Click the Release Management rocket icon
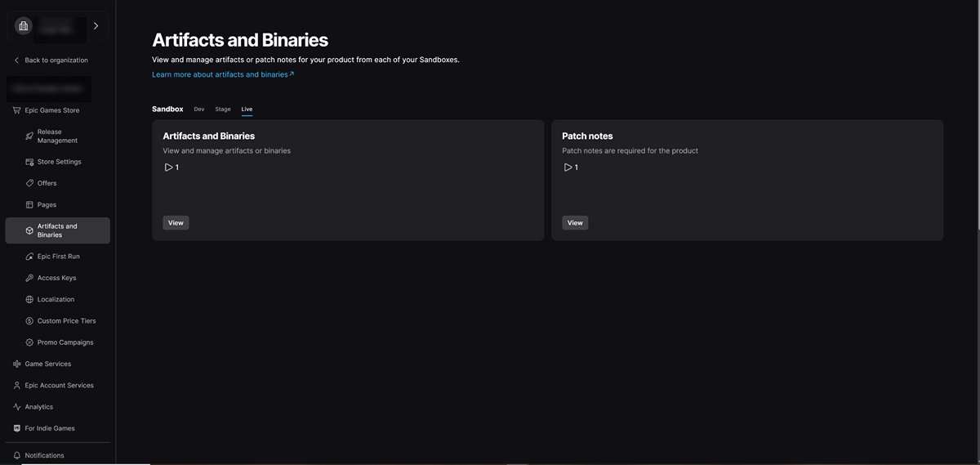This screenshot has height=465, width=980. 29,136
